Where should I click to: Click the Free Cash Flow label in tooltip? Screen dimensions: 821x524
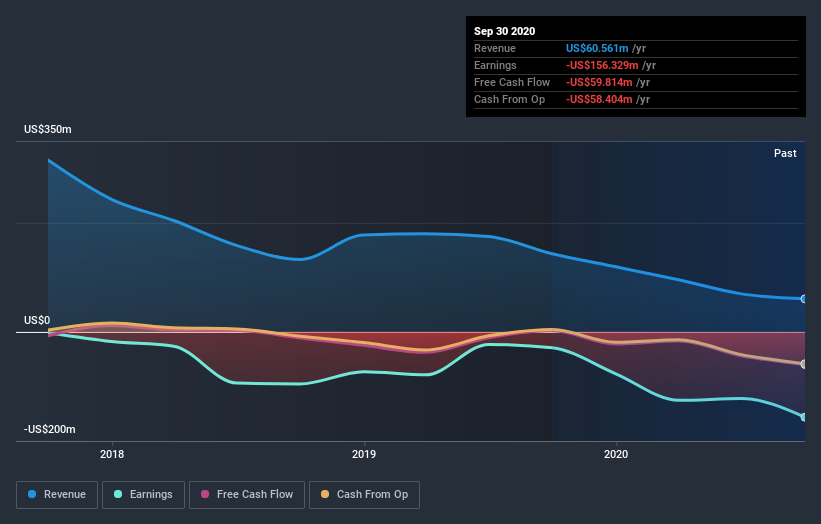(512, 82)
